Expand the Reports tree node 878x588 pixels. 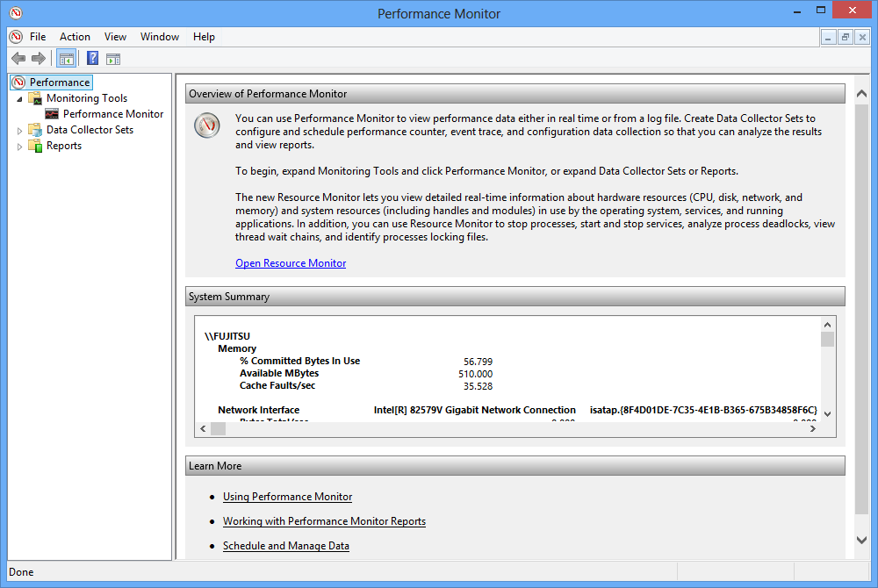click(x=20, y=146)
